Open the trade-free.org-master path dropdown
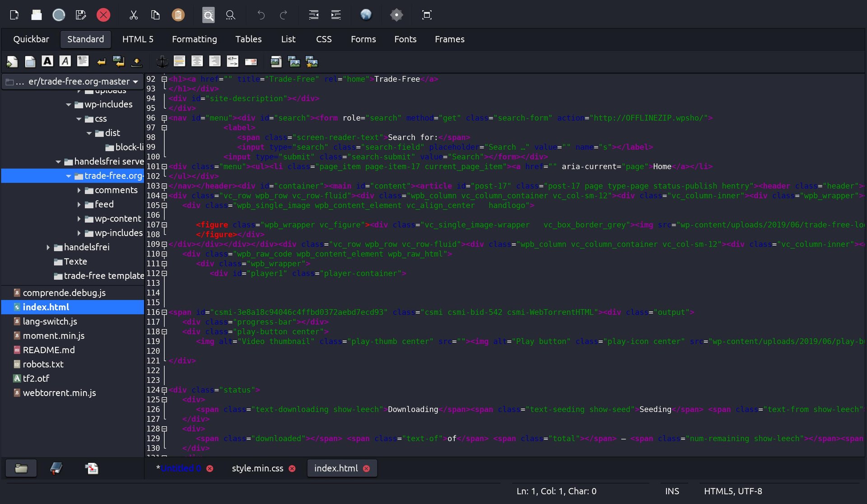This screenshot has height=504, width=867. pyautogui.click(x=135, y=82)
